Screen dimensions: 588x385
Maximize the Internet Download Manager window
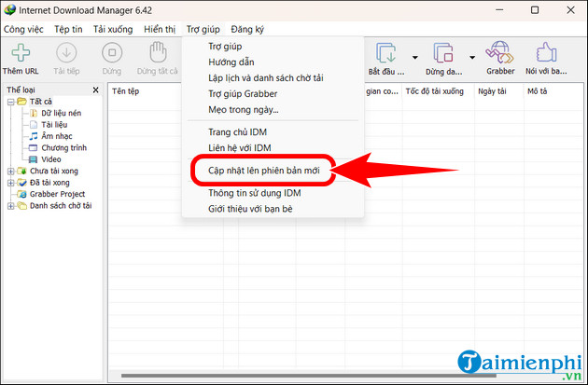[535, 10]
